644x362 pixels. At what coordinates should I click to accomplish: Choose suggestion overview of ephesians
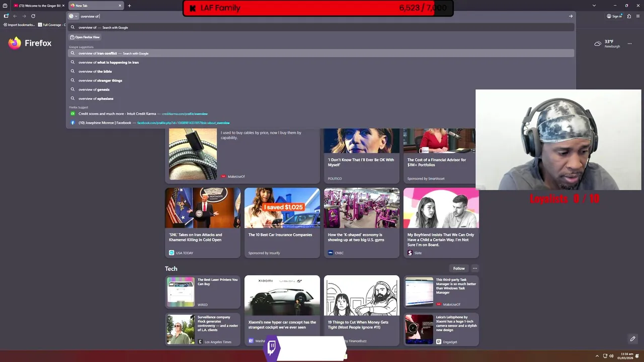321,99
